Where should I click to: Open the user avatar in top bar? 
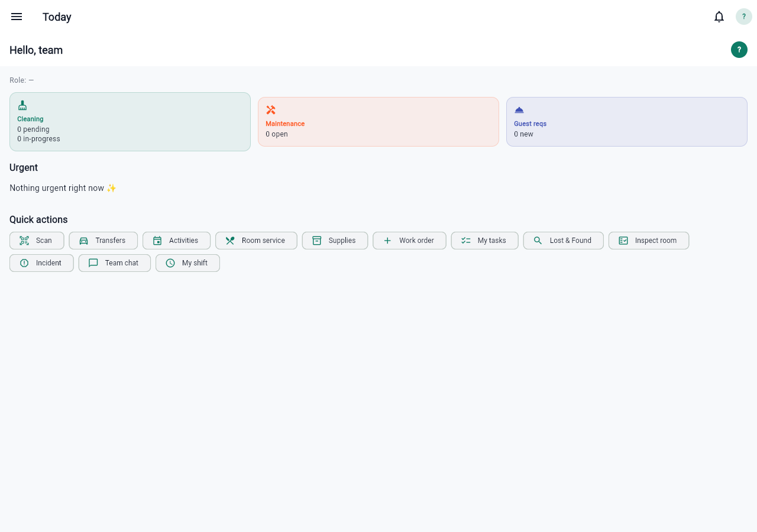pyautogui.click(x=744, y=17)
